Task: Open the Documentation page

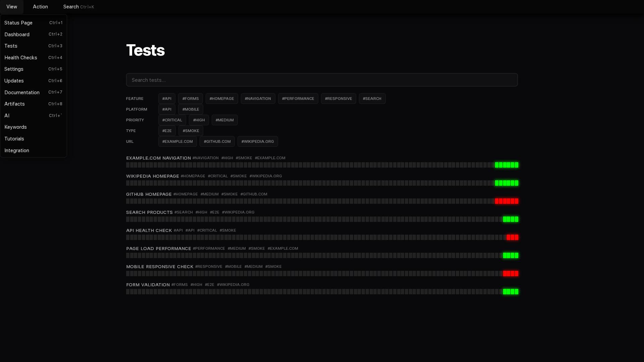Action: (x=22, y=92)
